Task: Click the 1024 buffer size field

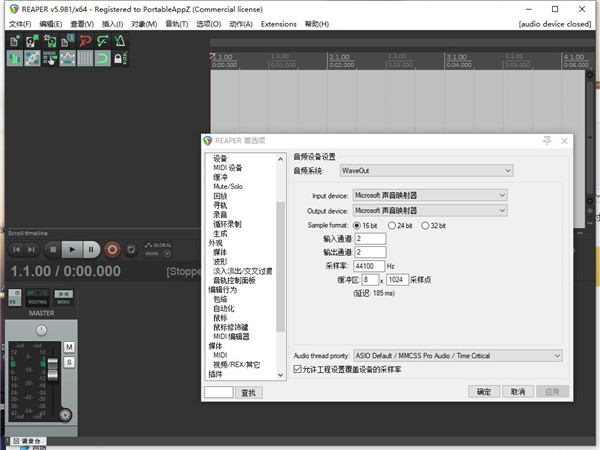Action: 398,280
